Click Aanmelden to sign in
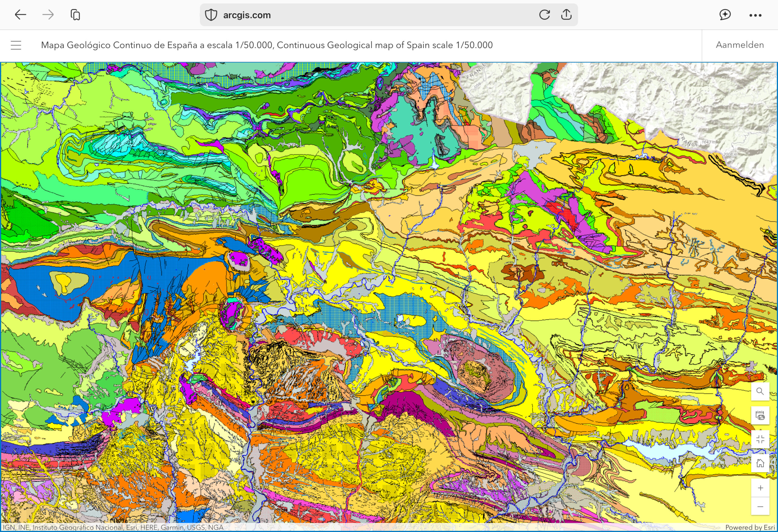This screenshot has height=532, width=778. pyautogui.click(x=739, y=45)
